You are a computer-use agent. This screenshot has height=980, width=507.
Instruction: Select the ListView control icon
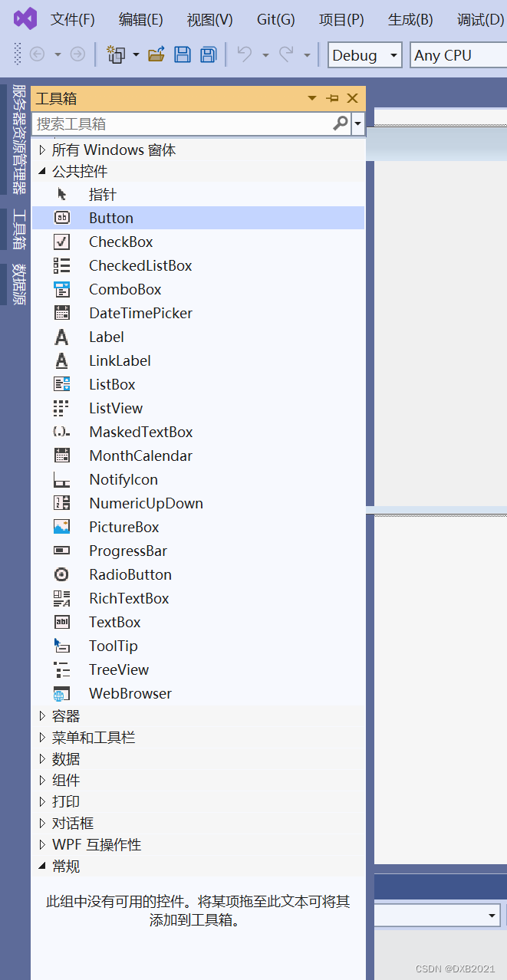point(62,408)
